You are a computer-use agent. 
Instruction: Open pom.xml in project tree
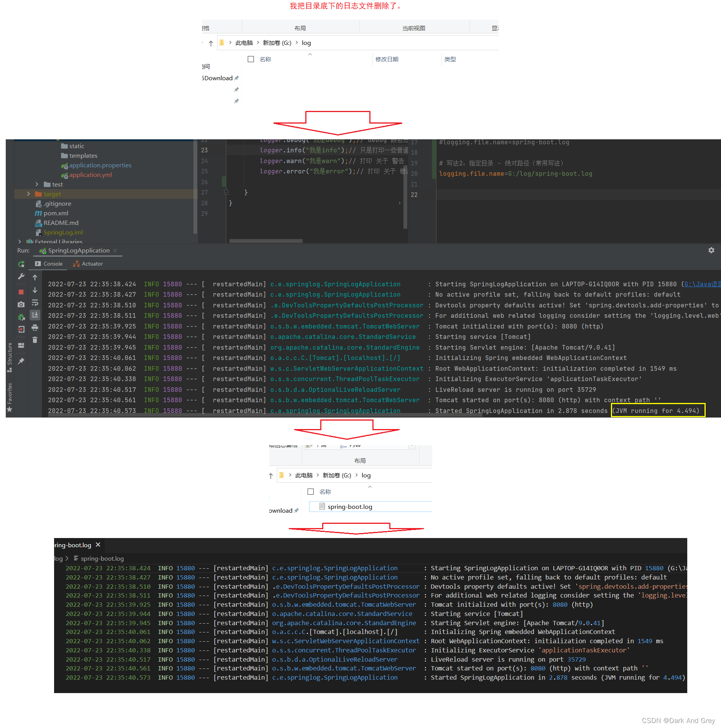52,213
